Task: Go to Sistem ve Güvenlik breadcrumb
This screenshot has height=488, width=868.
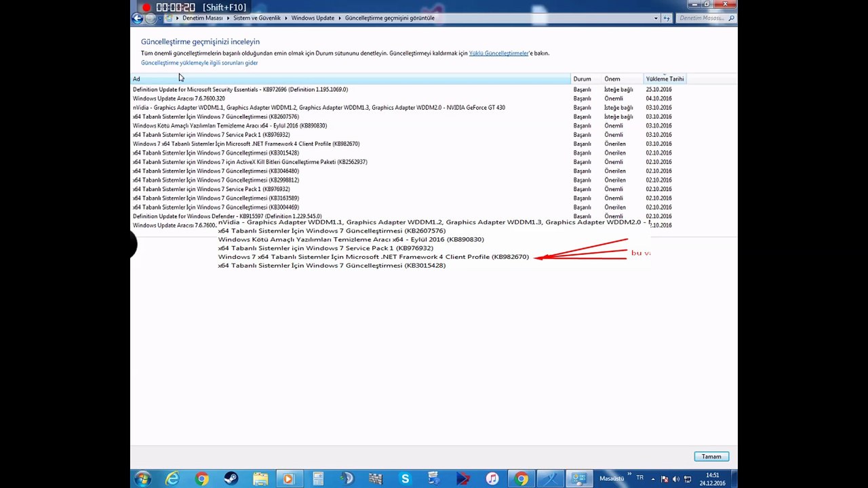Action: click(257, 18)
